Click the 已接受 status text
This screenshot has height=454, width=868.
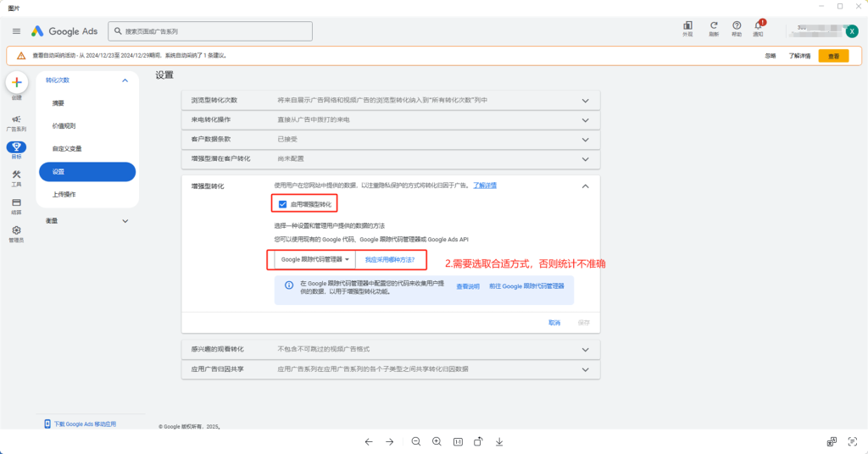[287, 140]
